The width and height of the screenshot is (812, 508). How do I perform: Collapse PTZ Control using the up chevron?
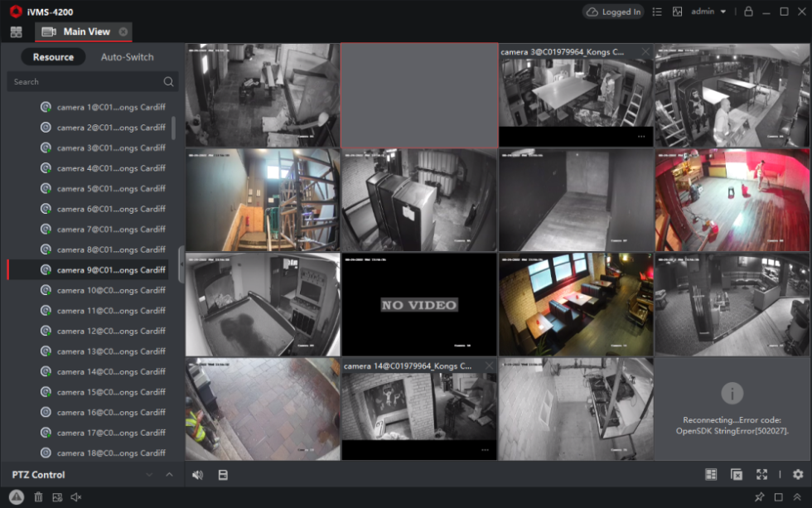pyautogui.click(x=169, y=474)
